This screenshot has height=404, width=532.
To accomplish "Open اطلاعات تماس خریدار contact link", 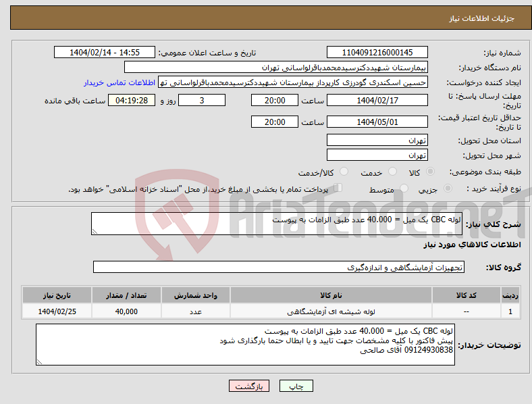I will coord(119,82).
